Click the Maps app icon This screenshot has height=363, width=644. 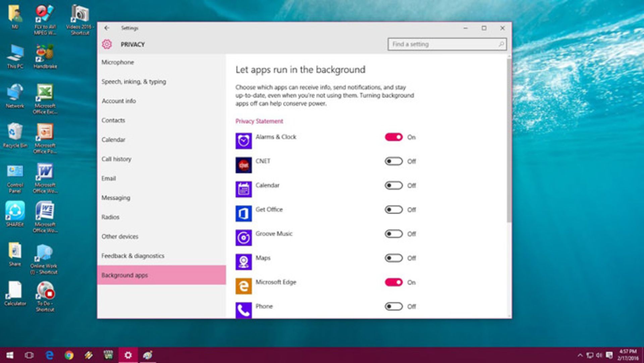tap(244, 262)
